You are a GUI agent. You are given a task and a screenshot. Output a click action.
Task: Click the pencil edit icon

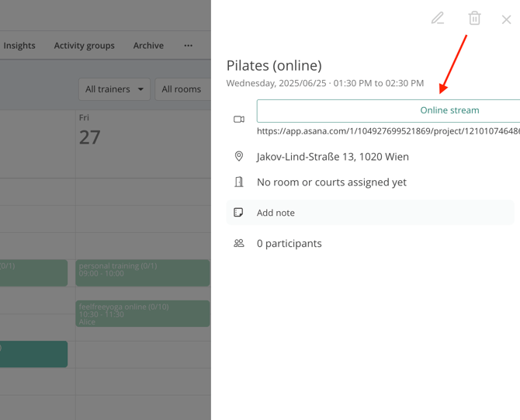pos(438,18)
